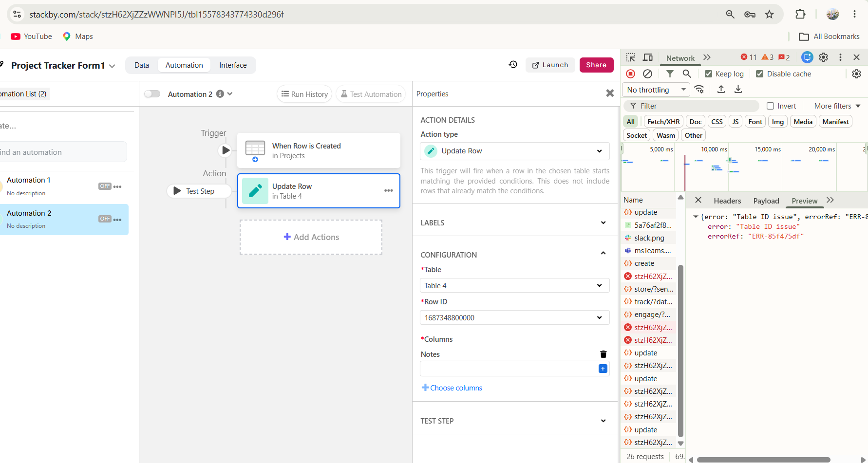868x463 pixels.
Task: Open the browser Extensions puzzle icon
Action: pyautogui.click(x=800, y=14)
